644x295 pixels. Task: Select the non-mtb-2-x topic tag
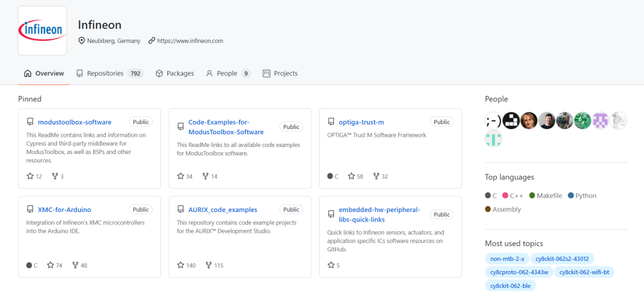[x=507, y=259]
